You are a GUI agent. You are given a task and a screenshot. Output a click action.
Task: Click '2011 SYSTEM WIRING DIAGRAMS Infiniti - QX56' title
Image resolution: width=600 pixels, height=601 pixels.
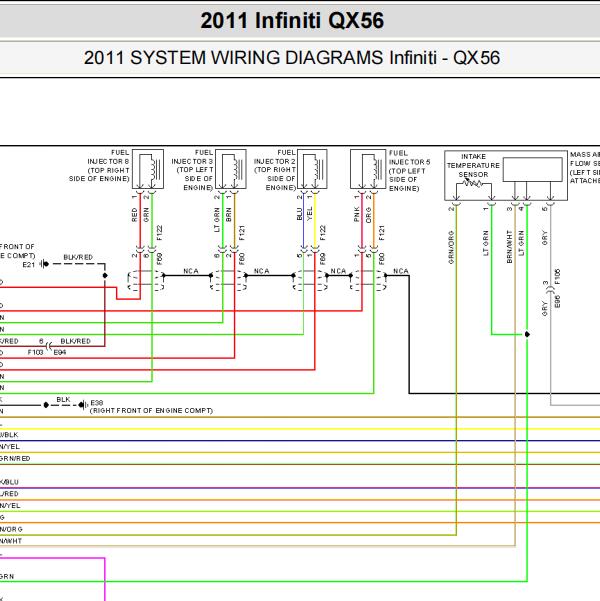click(292, 58)
